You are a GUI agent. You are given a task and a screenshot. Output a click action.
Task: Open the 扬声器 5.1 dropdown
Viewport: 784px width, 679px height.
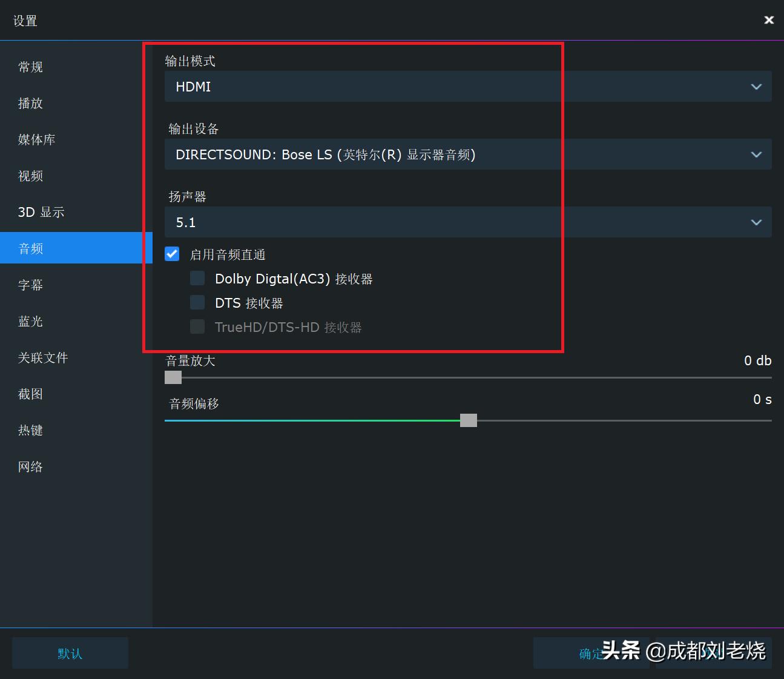coord(756,222)
